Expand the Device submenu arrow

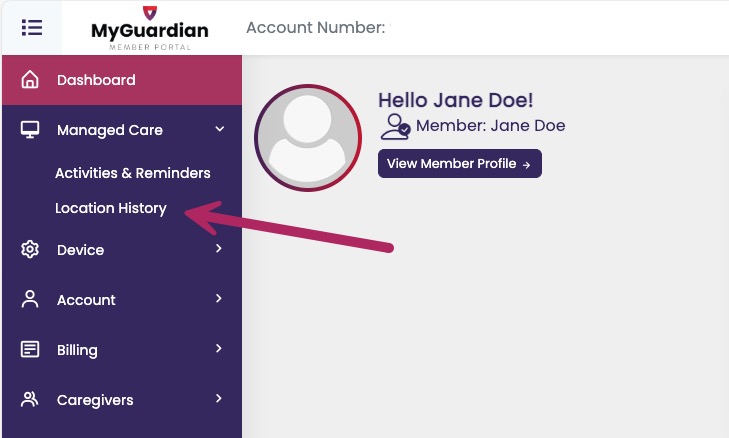[x=218, y=249]
